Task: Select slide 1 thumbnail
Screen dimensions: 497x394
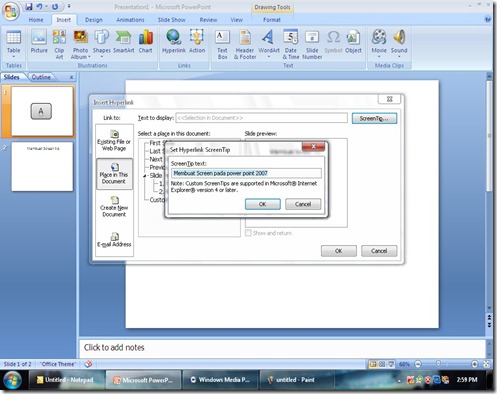Action: click(42, 111)
